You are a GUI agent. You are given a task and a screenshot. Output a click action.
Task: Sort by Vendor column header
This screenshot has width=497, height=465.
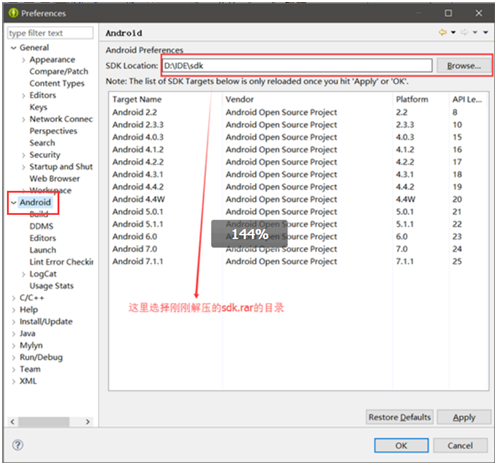tap(239, 99)
